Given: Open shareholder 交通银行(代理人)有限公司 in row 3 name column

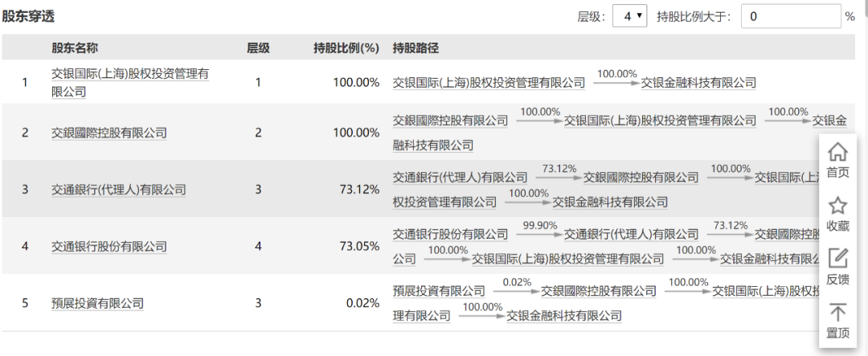Looking at the screenshot, I should (x=118, y=190).
